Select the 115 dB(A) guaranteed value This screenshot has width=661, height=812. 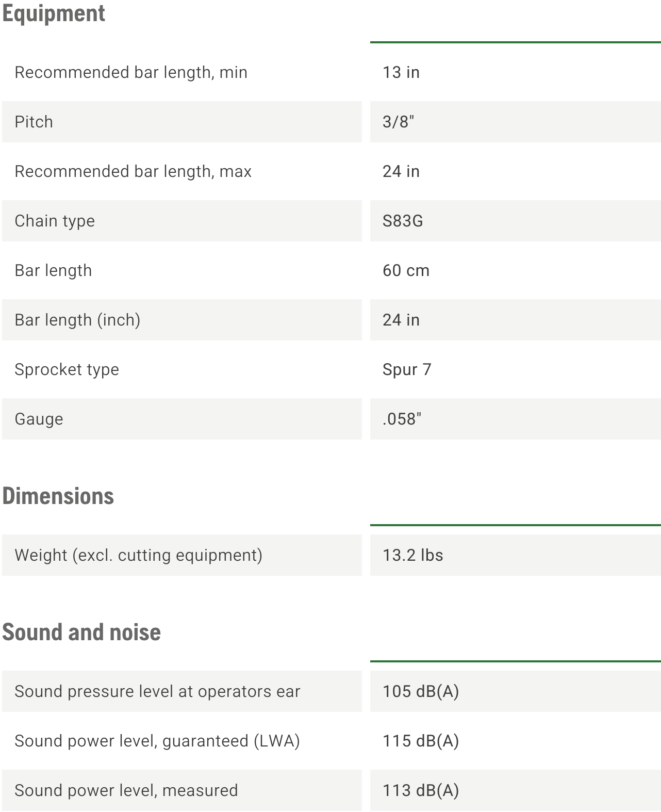point(421,741)
